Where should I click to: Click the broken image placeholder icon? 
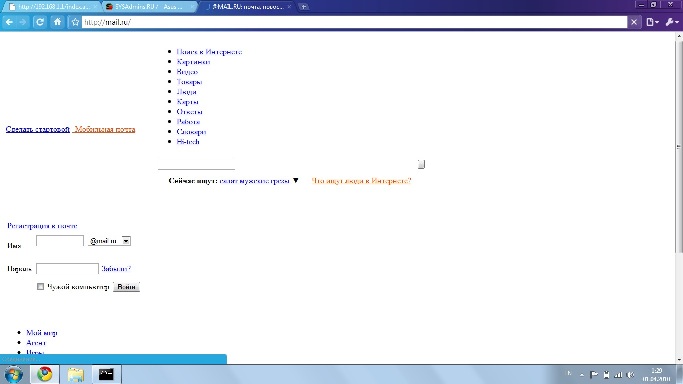421,164
